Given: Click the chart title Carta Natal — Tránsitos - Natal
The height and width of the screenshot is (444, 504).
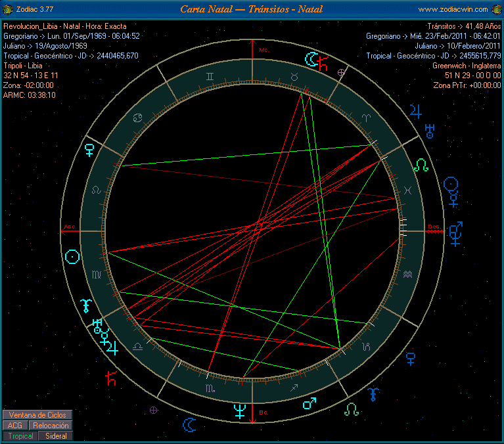Looking at the screenshot, I should [x=252, y=9].
